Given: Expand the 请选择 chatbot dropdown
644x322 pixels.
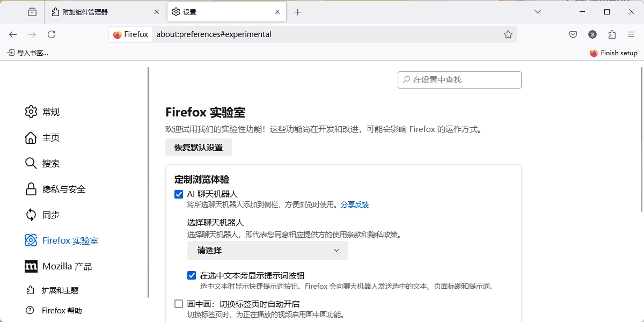Looking at the screenshot, I should 267,251.
